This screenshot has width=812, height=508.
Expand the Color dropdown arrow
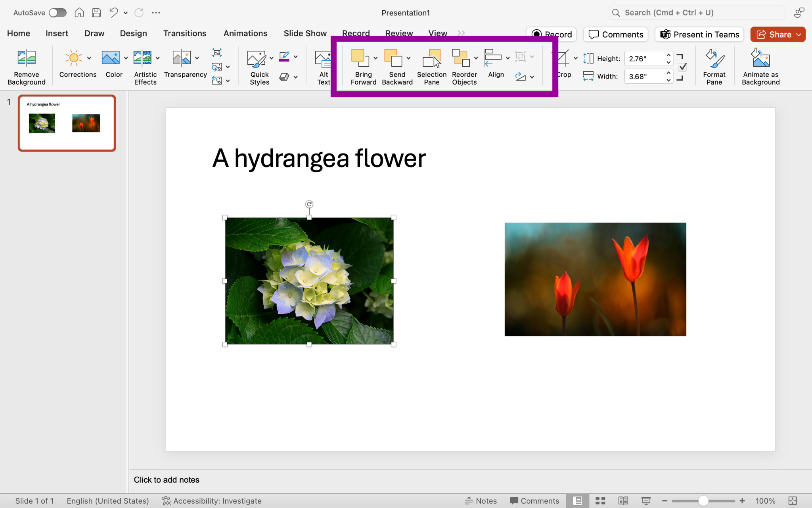tap(126, 58)
